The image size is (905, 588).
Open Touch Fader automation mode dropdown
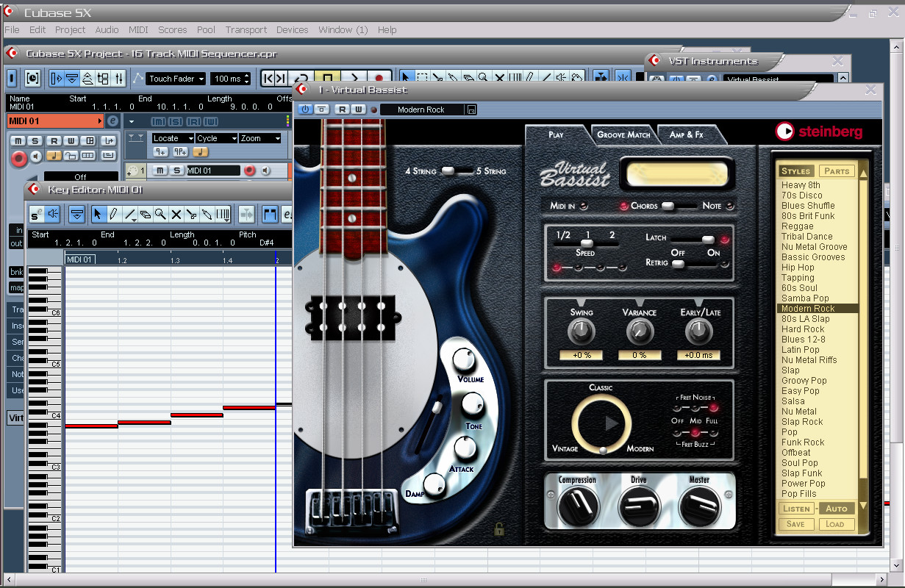coord(176,79)
